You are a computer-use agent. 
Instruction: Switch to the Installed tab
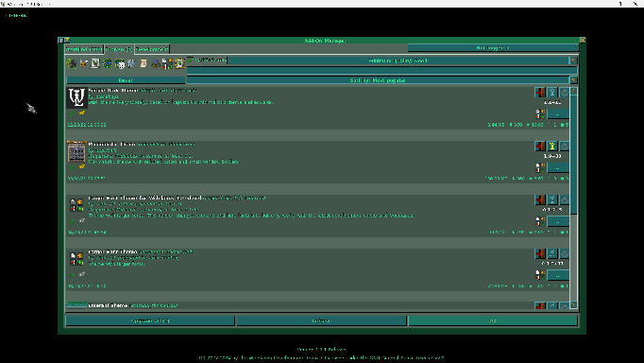[84, 49]
